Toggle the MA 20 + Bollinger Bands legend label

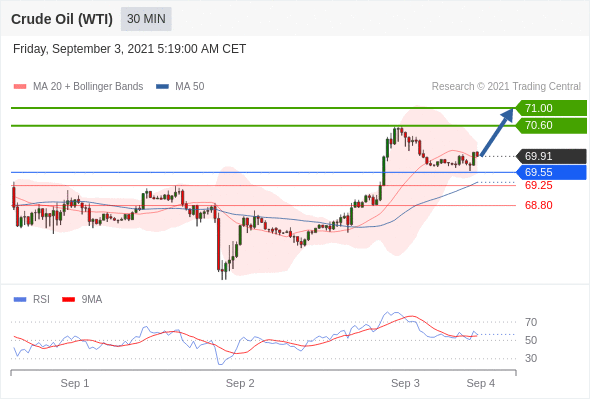[88, 87]
